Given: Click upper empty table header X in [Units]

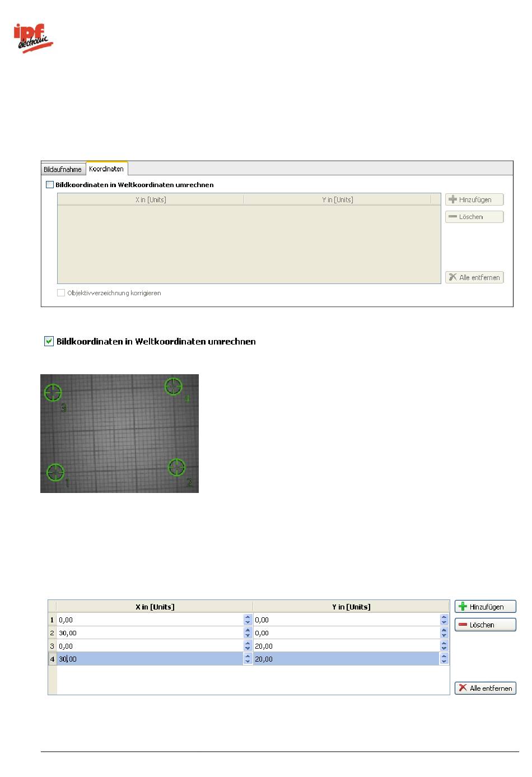Looking at the screenshot, I should [x=151, y=199].
